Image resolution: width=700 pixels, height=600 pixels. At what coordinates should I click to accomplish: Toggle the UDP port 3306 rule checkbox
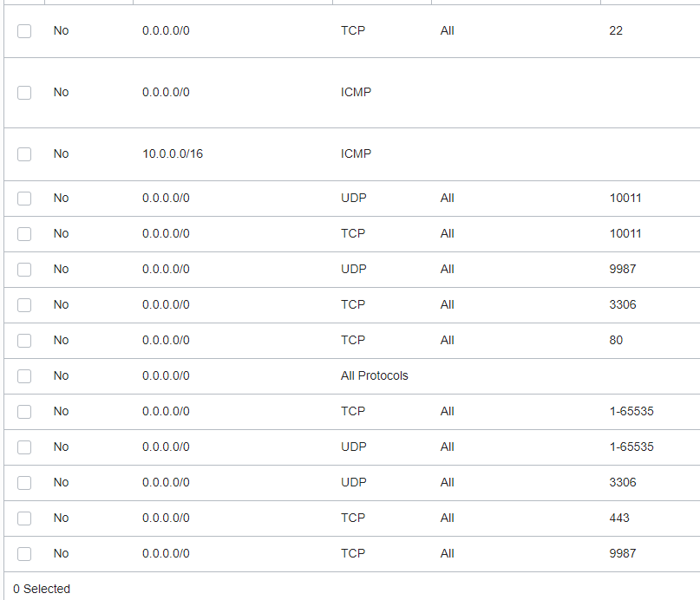click(x=24, y=483)
